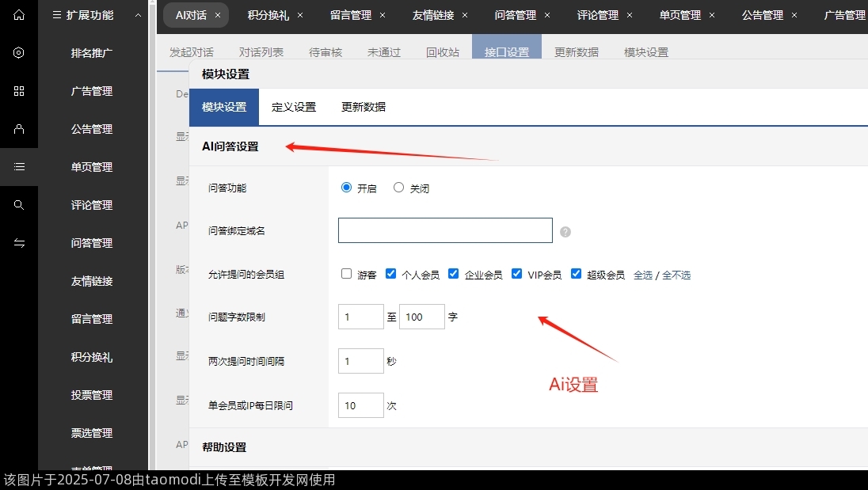Click the question character limit input field

361,316
